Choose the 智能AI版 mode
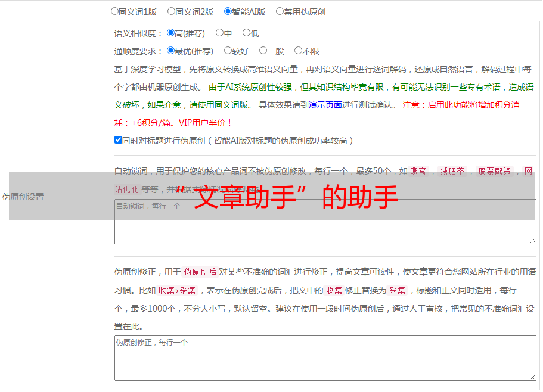Viewport: 543px width, 392px height. click(228, 11)
